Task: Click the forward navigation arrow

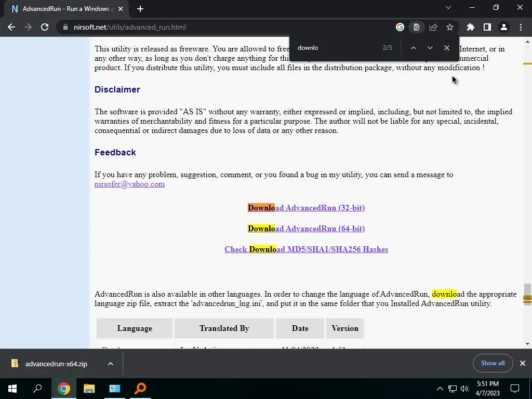Action: (x=28, y=27)
